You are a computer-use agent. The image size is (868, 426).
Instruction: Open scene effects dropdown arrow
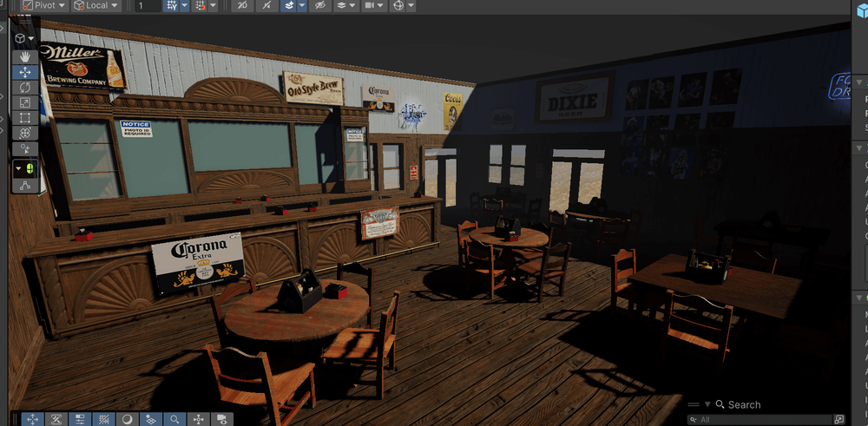click(x=302, y=5)
